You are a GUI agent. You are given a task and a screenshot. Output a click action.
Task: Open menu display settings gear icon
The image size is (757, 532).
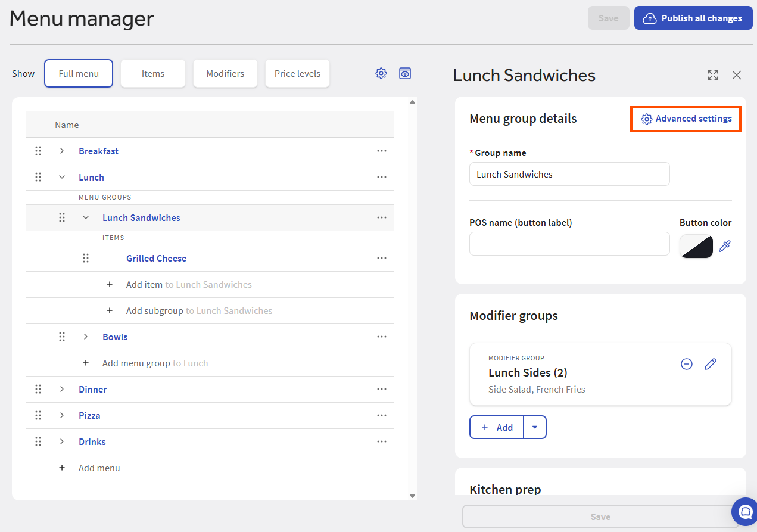click(381, 73)
